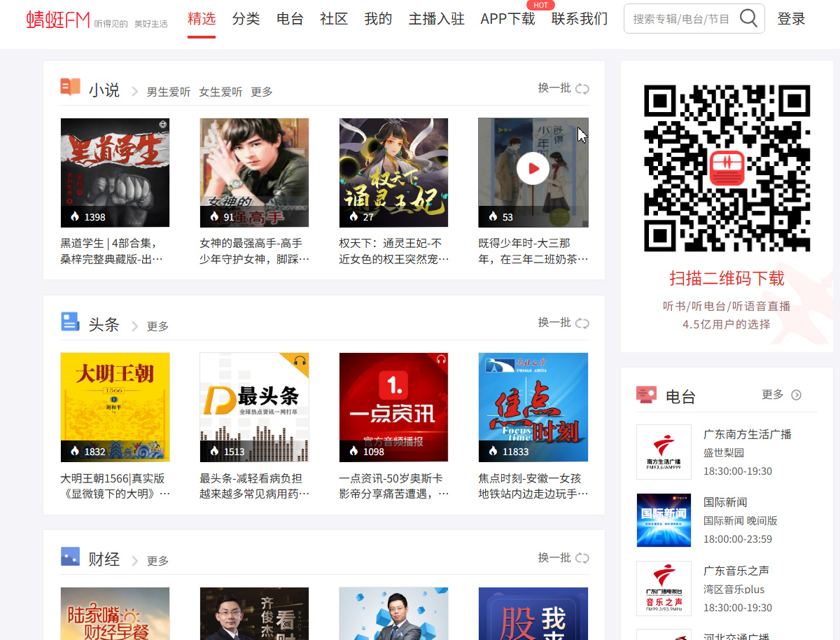Play the 既得少年时 album
Screen dimensions: 840x640
[533, 169]
